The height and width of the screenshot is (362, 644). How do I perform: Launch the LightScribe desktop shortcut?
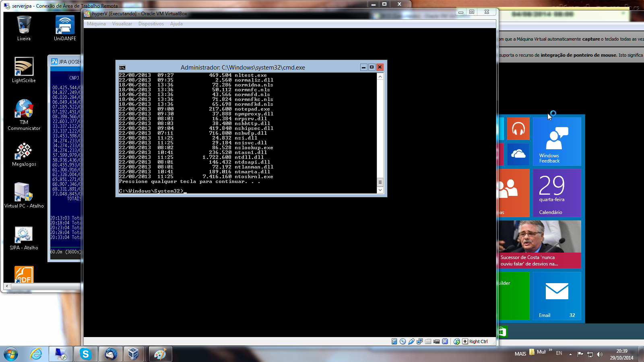click(24, 70)
